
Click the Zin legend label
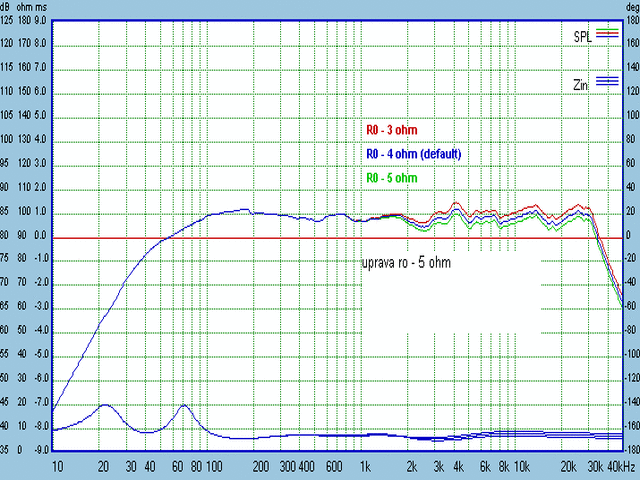[581, 85]
